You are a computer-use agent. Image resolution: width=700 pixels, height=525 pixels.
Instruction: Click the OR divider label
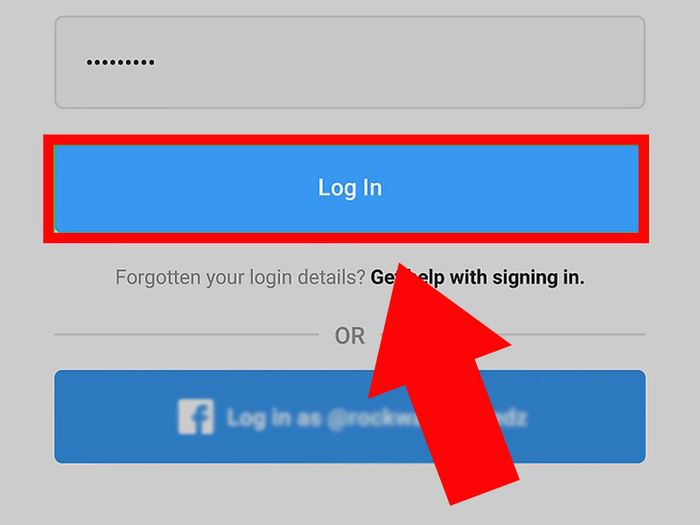[x=350, y=336]
